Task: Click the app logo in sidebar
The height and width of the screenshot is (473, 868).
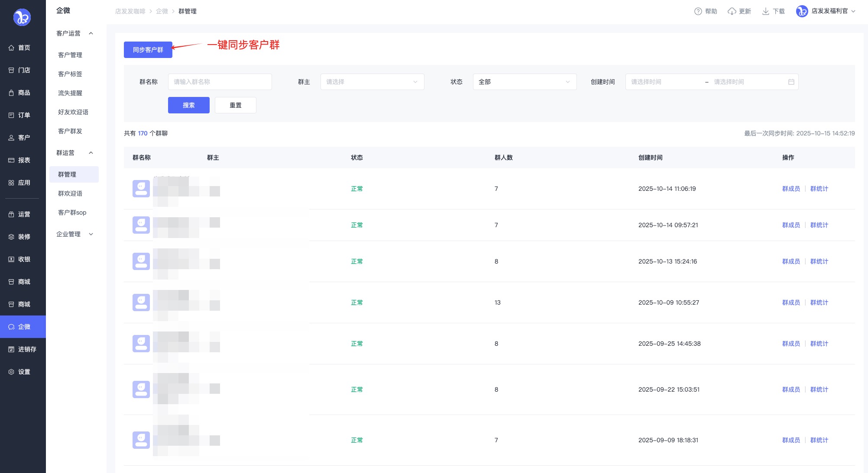Action: (22, 17)
